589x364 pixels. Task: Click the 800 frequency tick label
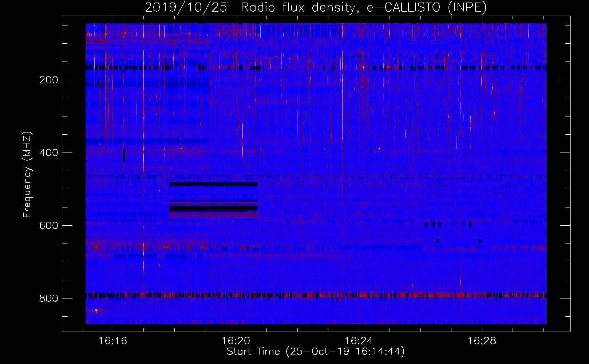coord(49,298)
